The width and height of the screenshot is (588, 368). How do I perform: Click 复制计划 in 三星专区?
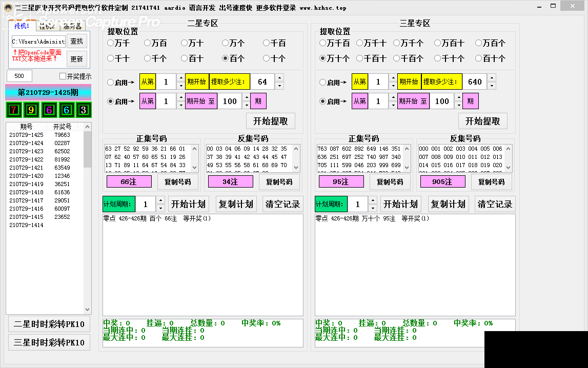pyautogui.click(x=448, y=204)
